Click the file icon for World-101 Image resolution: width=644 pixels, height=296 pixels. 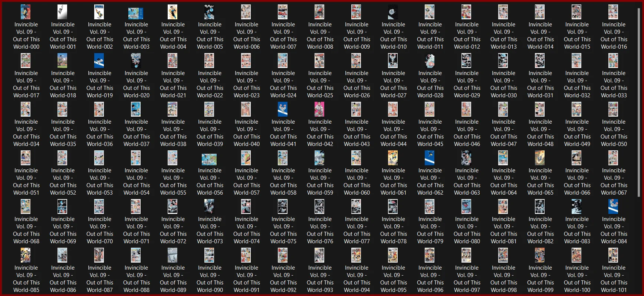click(x=613, y=256)
